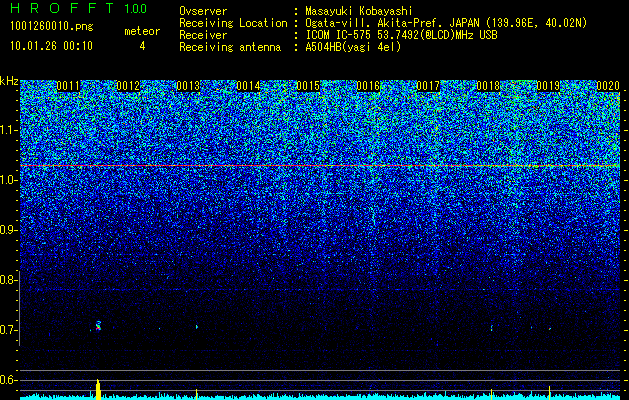Click the 0015 time marker
Viewport: 629px width, 400px height.
[308, 86]
